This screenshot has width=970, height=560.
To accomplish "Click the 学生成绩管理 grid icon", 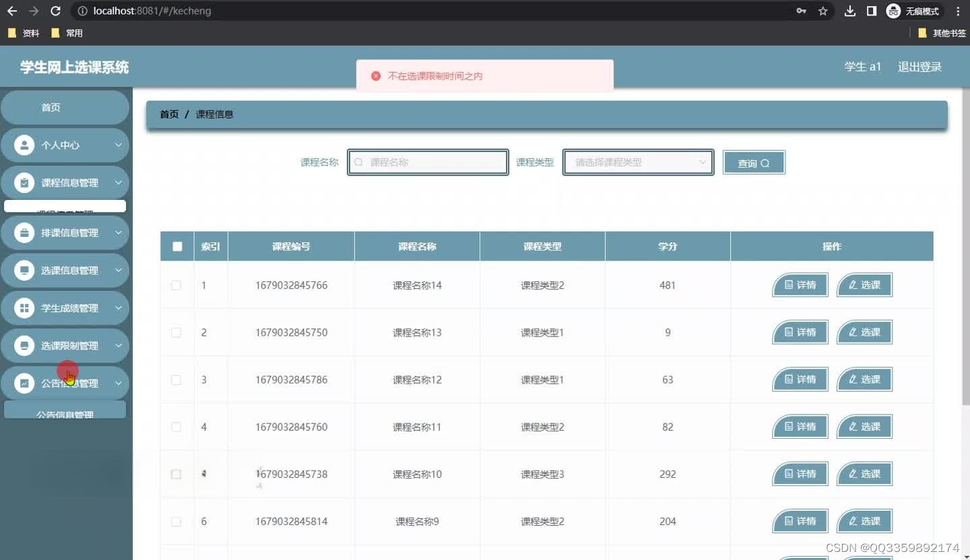I will tap(24, 308).
